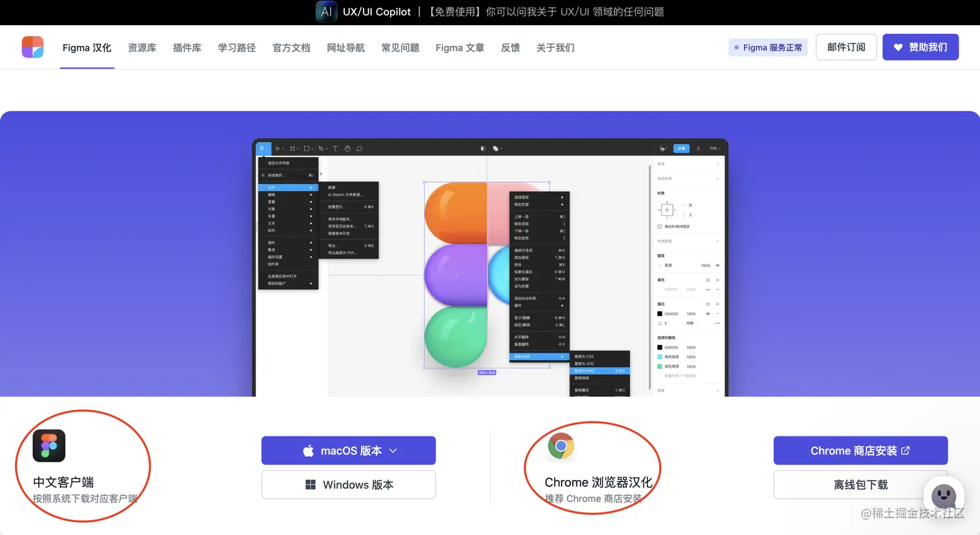The height and width of the screenshot is (535, 980).
Task: Open the chat bot assistant widget
Action: click(x=944, y=497)
